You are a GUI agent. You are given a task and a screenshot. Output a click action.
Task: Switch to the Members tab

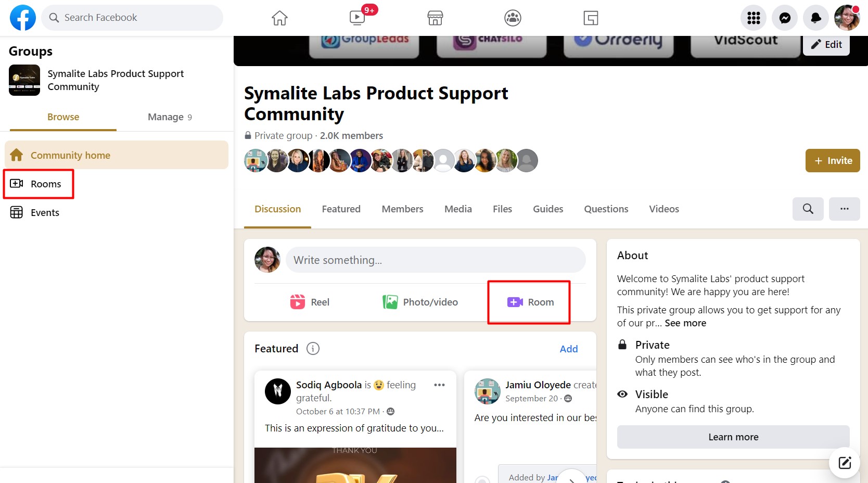[x=402, y=209]
